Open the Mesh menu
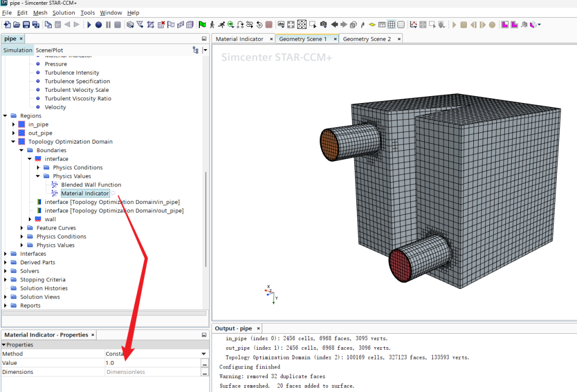Image resolution: width=577 pixels, height=392 pixels. click(40, 12)
